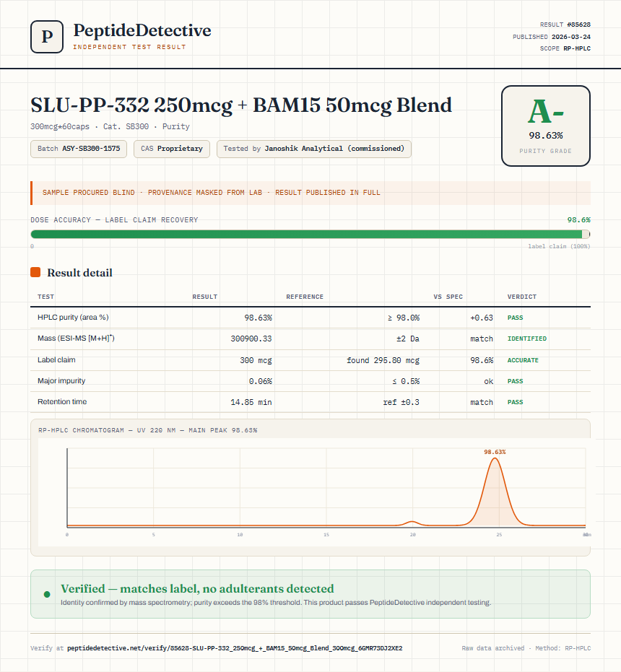
Task: Click the Independent Test Result tagline
Action: click(129, 47)
